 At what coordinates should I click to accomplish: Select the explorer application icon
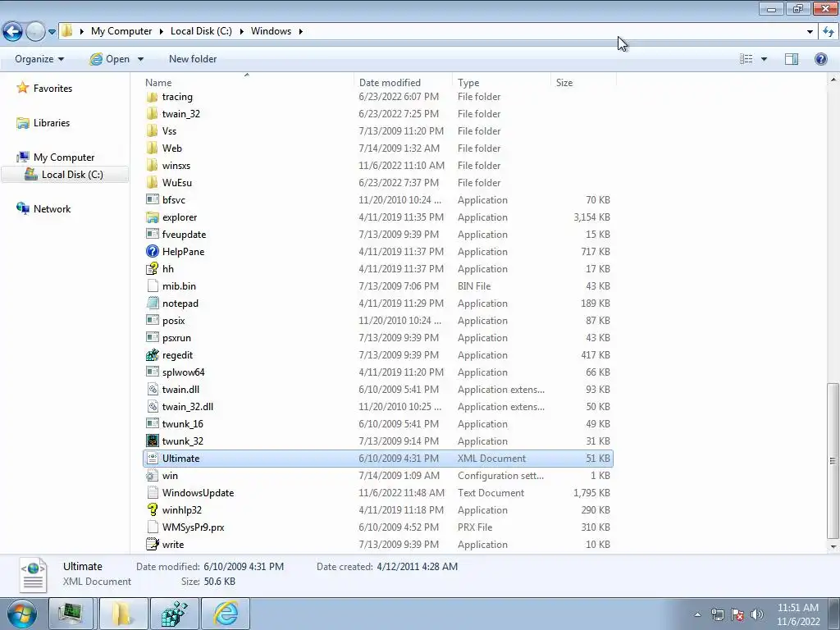click(152, 217)
